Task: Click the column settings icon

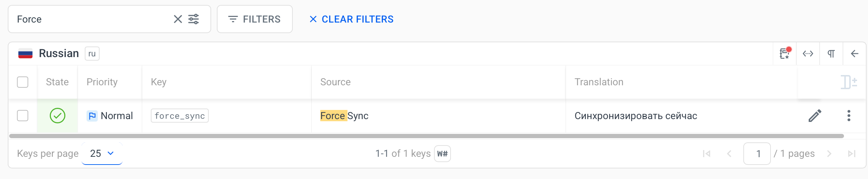Action: coord(849,82)
